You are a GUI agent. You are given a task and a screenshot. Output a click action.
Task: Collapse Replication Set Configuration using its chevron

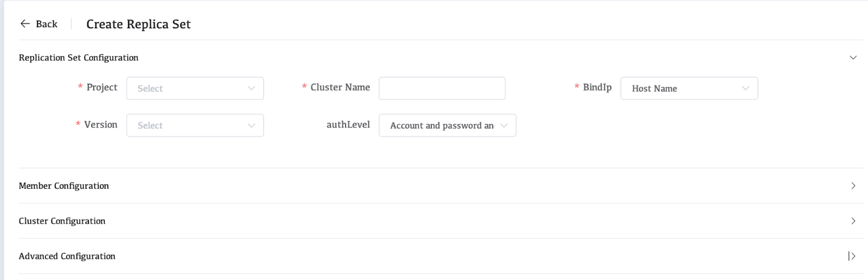tap(853, 58)
